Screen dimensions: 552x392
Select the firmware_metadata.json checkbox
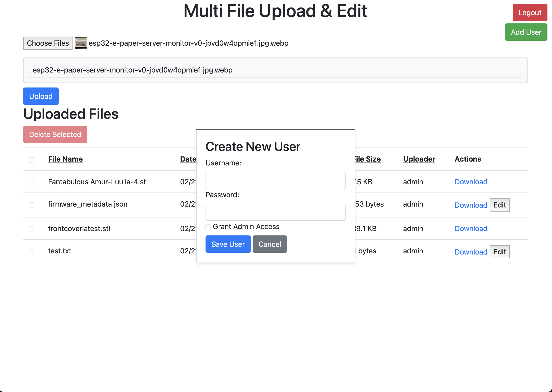coord(31,205)
